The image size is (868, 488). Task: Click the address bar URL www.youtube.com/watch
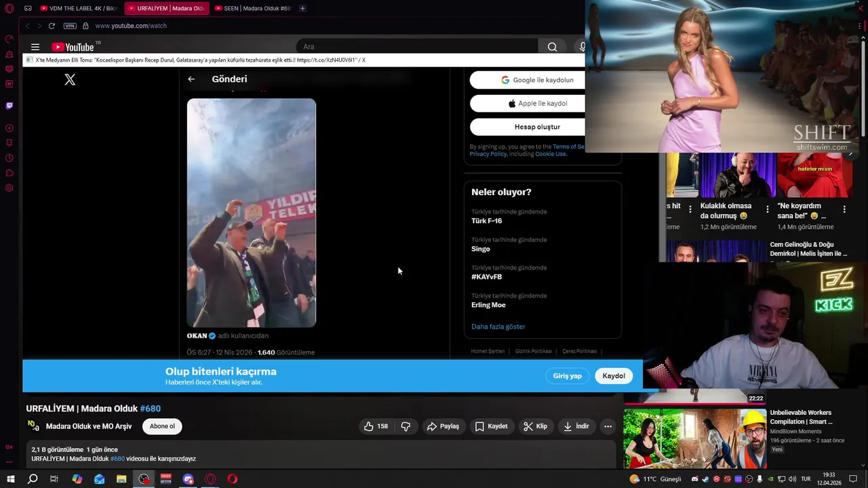click(131, 26)
